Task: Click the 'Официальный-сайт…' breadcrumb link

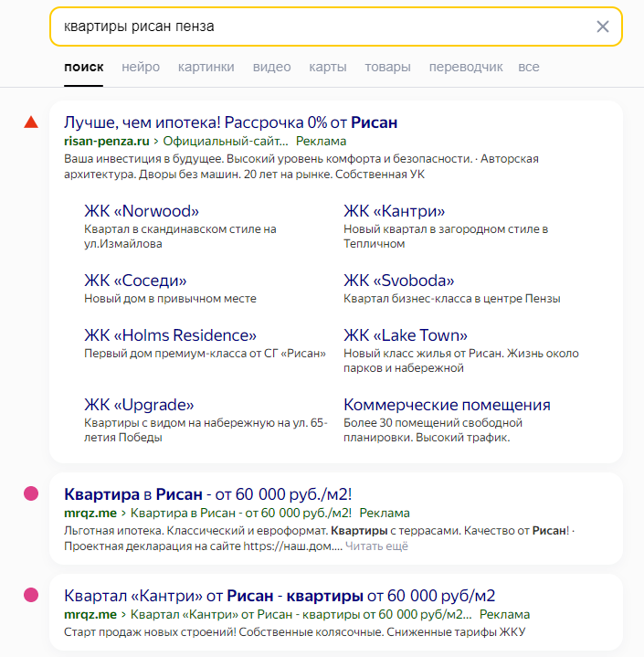Action: [226, 142]
